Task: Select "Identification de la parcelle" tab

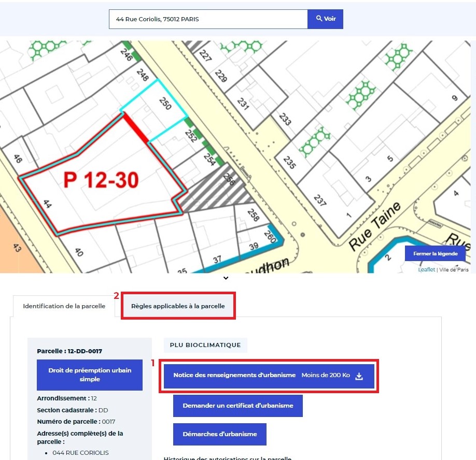Action: [x=64, y=306]
